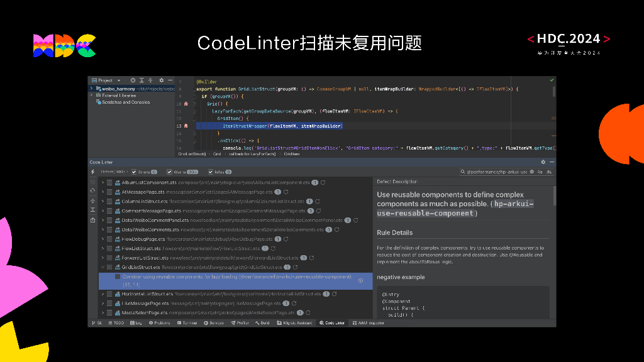Screen dimensions: 644x362
Task: Rerun analysis with the lightning icon in Code Linter
Action: coord(93,171)
